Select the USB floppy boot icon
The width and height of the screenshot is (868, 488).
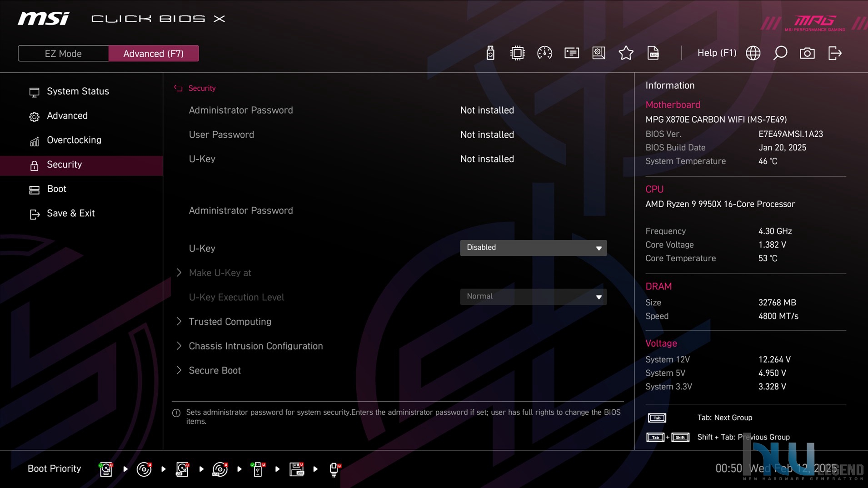pyautogui.click(x=296, y=469)
